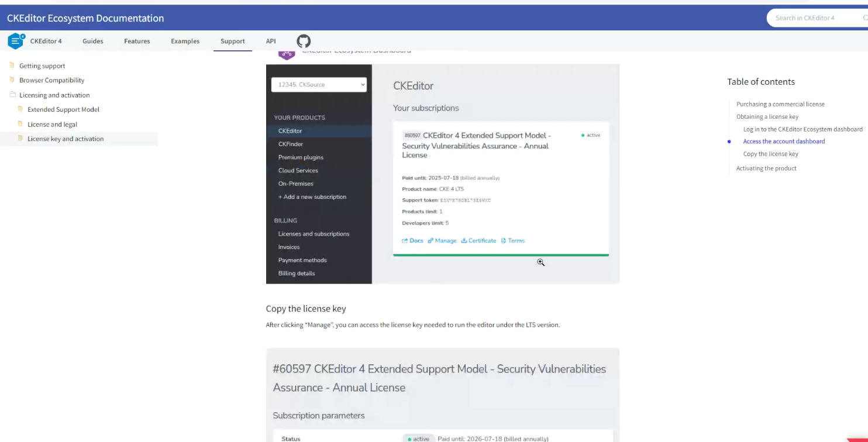Enlarge the Subscription parameters screenshot
This screenshot has height=442, width=868.
(442, 395)
